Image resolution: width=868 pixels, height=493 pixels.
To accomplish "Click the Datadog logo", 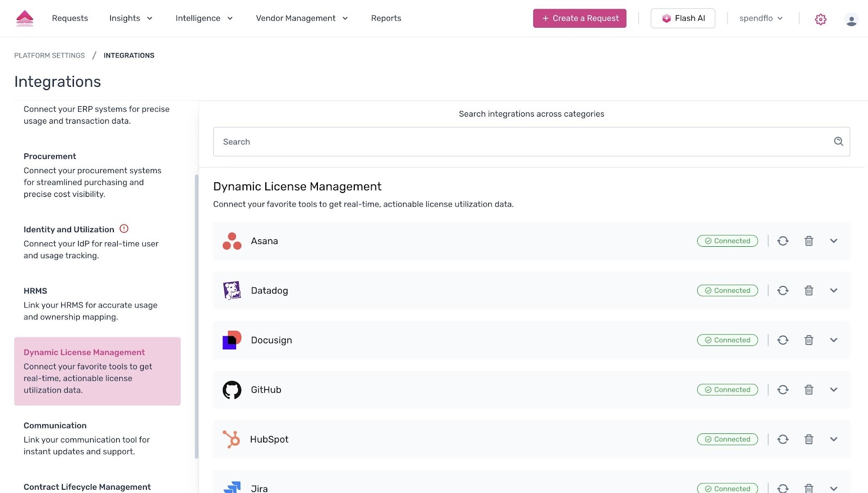I will click(x=232, y=291).
